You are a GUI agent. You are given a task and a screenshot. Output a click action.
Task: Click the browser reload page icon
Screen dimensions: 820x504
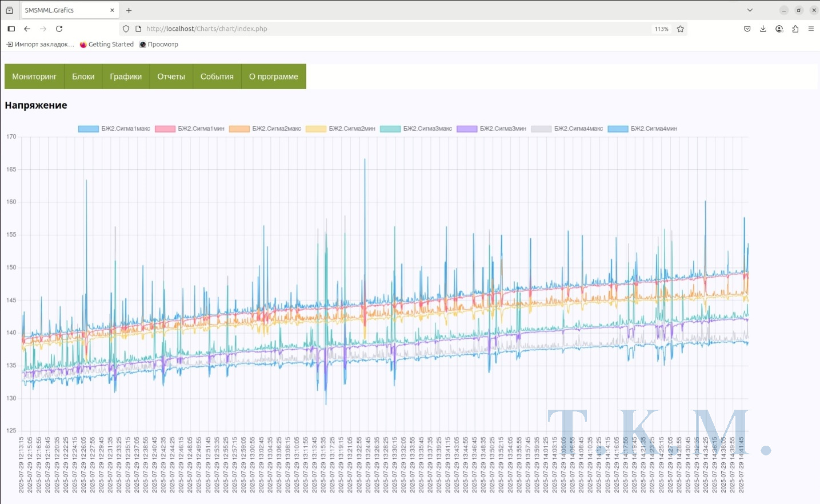[59, 29]
